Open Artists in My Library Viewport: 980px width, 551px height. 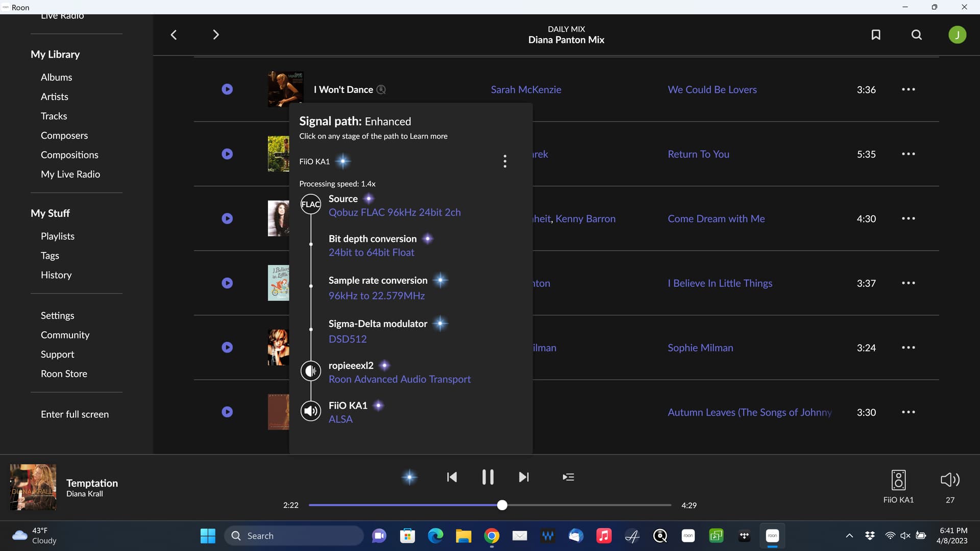[55, 96]
